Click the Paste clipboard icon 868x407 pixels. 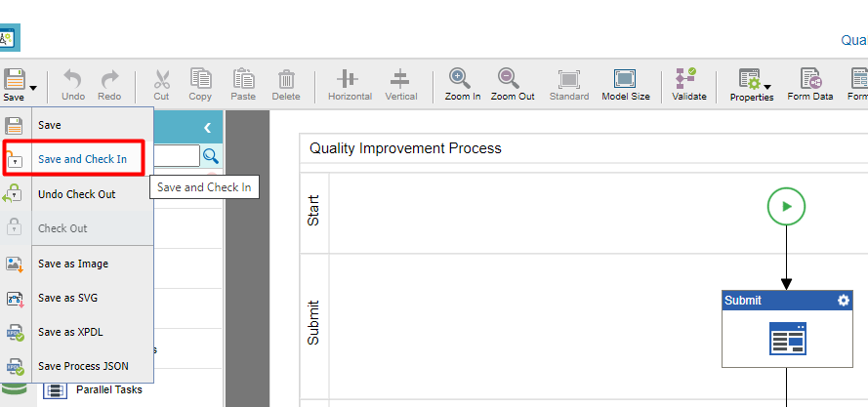coord(243,80)
